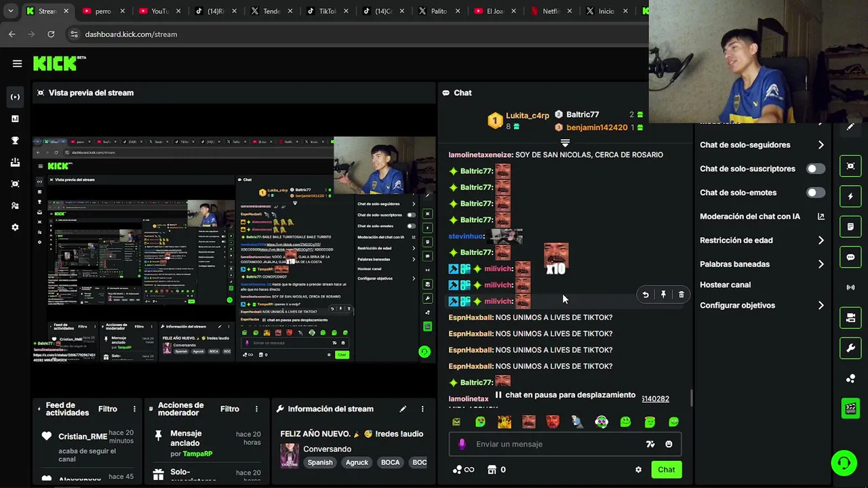Open the notes document icon on right rail
The width and height of the screenshot is (868, 488).
(x=850, y=226)
